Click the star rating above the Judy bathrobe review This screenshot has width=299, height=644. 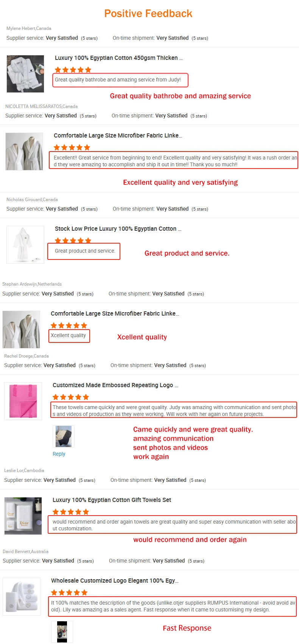pos(73,70)
